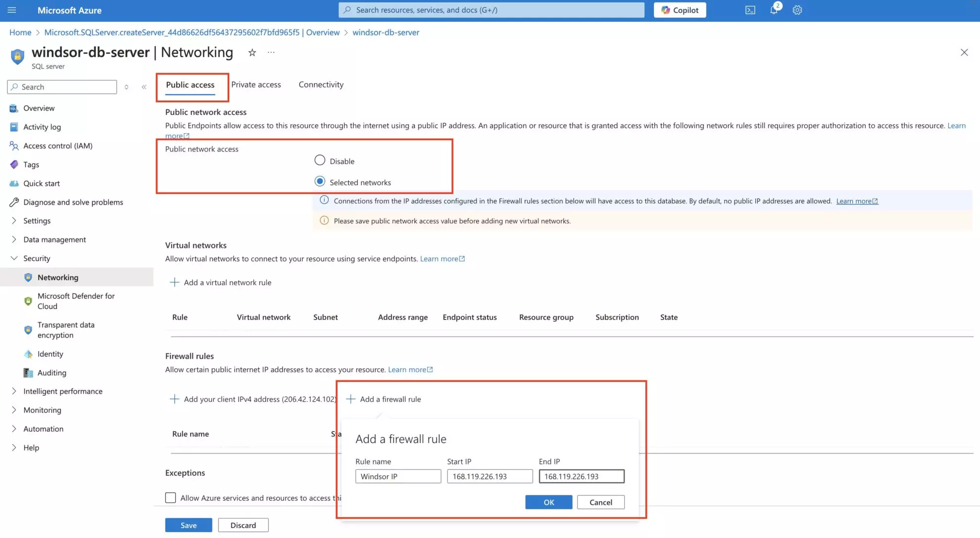Go to Home breadcrumb
Screen dimensions: 980x538
coord(20,32)
